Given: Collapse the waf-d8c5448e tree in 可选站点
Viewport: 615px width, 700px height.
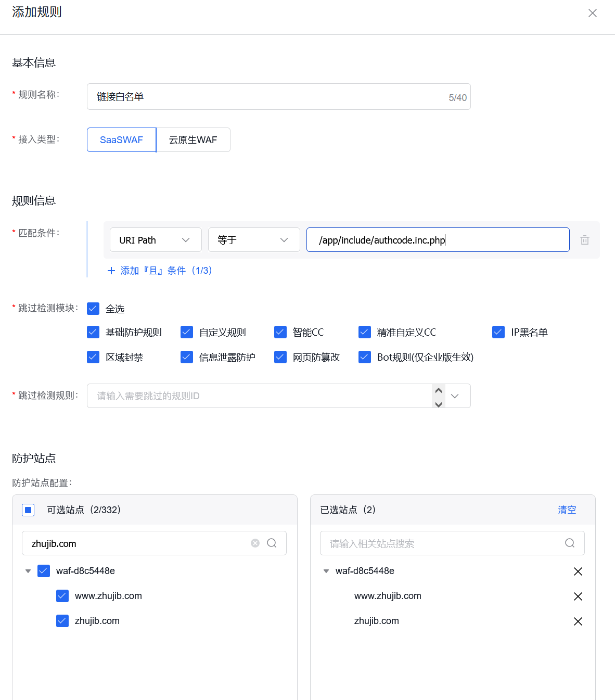Looking at the screenshot, I should click(x=28, y=571).
